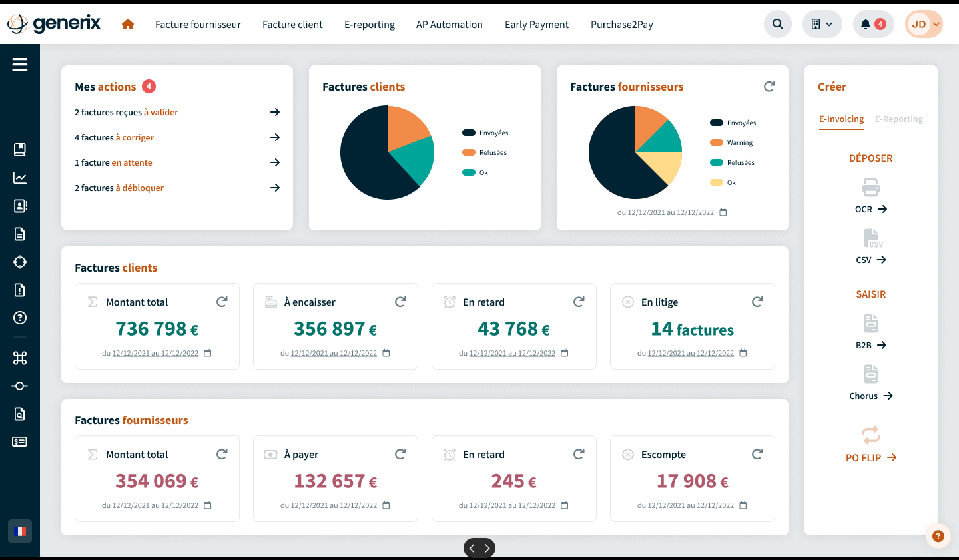Viewport: 959px width, 560px height.
Task: Refresh the À encaisser amount card
Action: click(400, 302)
